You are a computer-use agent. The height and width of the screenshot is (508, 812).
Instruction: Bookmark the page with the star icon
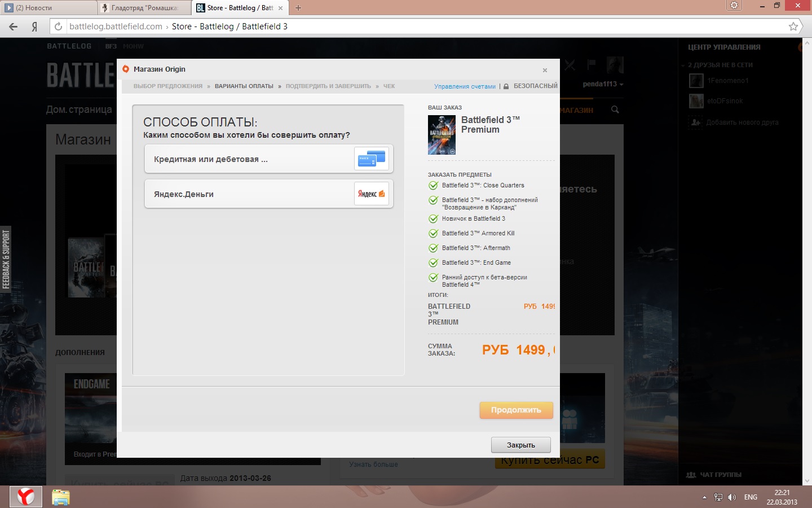(x=793, y=27)
